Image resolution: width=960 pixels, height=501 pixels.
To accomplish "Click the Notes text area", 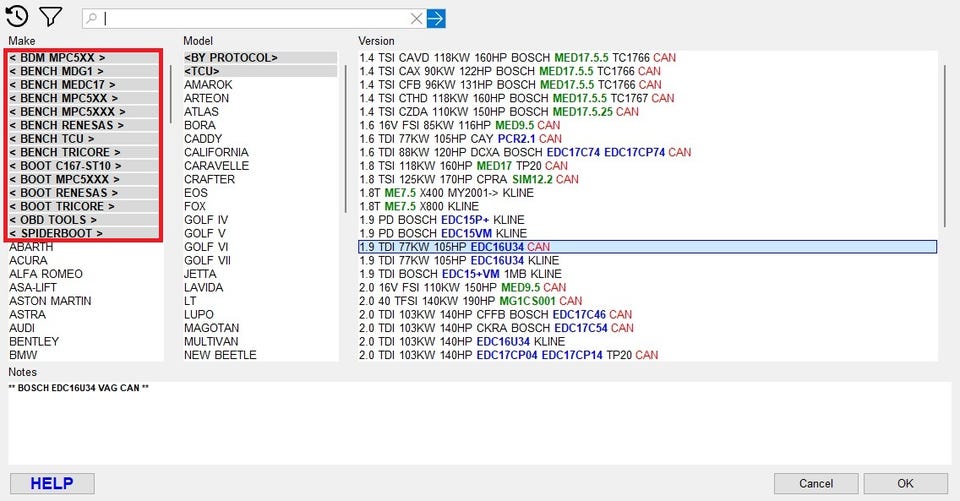I will (x=480, y=423).
